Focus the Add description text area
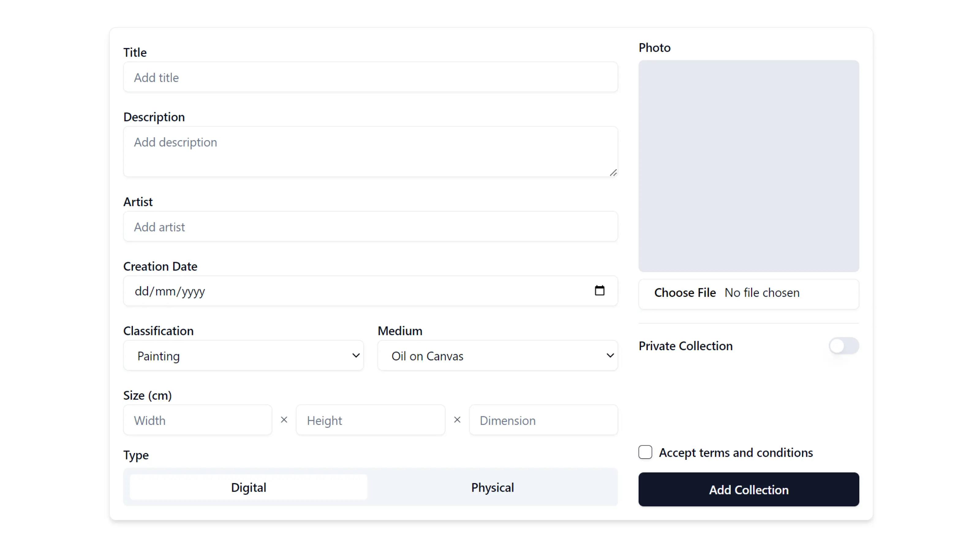This screenshot has height=551, width=980. click(x=371, y=152)
